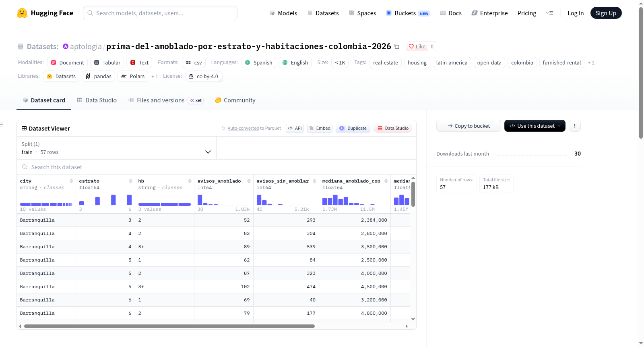This screenshot has width=644, height=347.
Task: Sort the city column using its sort arrows
Action: coord(71,181)
